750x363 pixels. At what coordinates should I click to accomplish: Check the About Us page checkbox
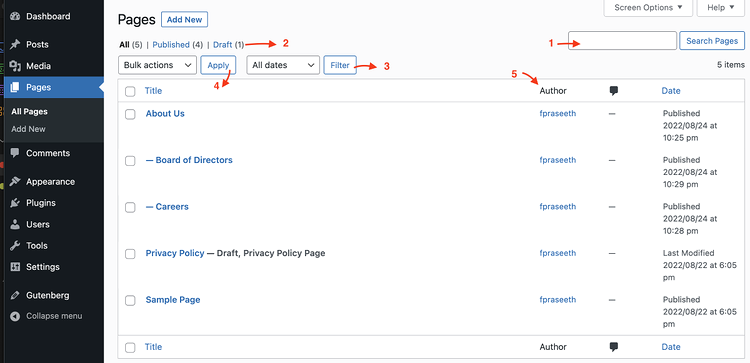[x=130, y=114]
